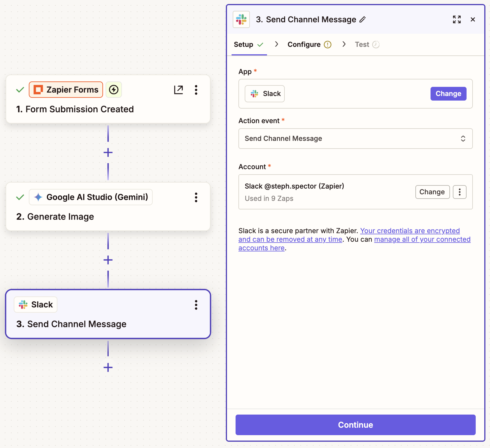This screenshot has height=448, width=490.
Task: Click the lightning bolt trigger icon on step 1
Action: click(113, 89)
